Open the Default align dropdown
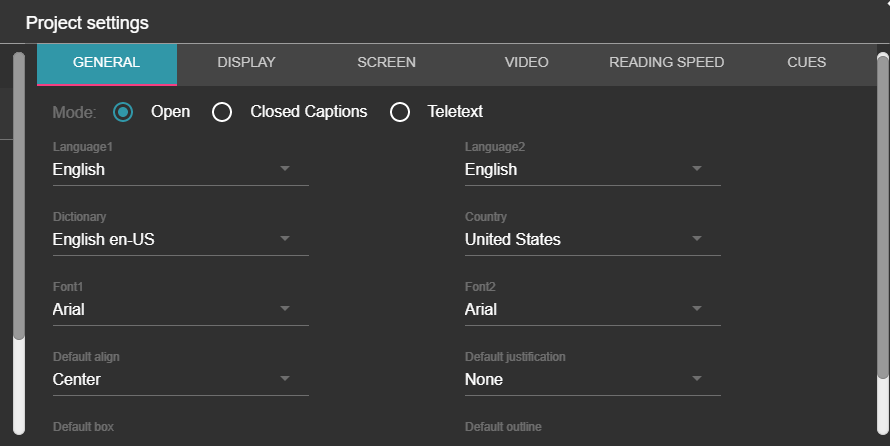 (180, 380)
